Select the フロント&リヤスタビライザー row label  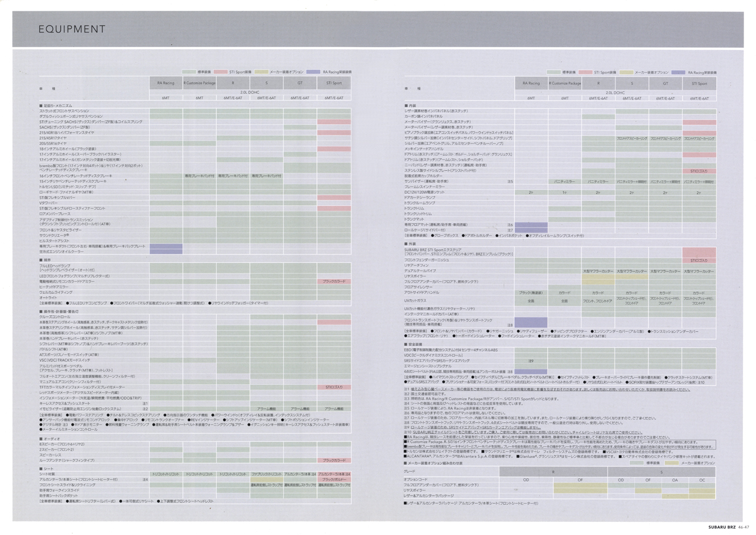(x=60, y=231)
